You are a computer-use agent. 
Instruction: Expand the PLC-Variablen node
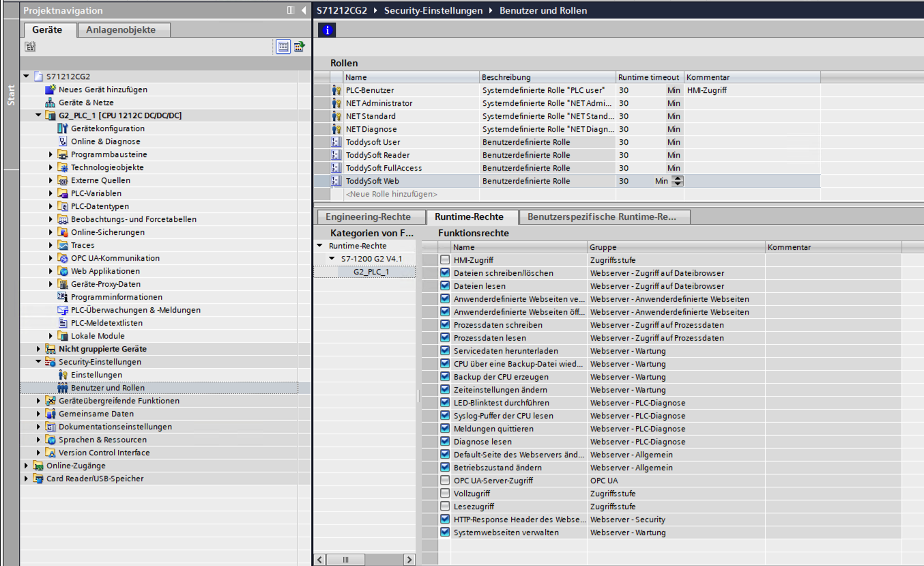50,193
